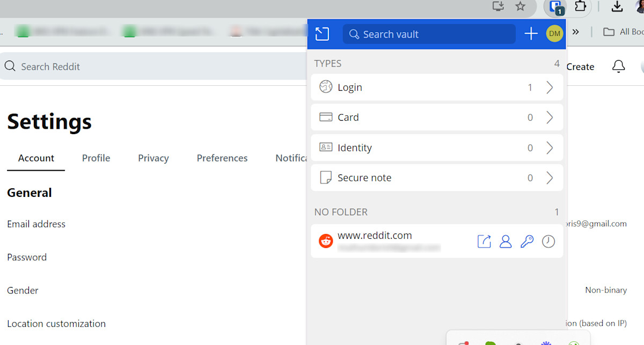Open the browser Extensions puzzle icon
Image resolution: width=644 pixels, height=345 pixels.
click(580, 6)
